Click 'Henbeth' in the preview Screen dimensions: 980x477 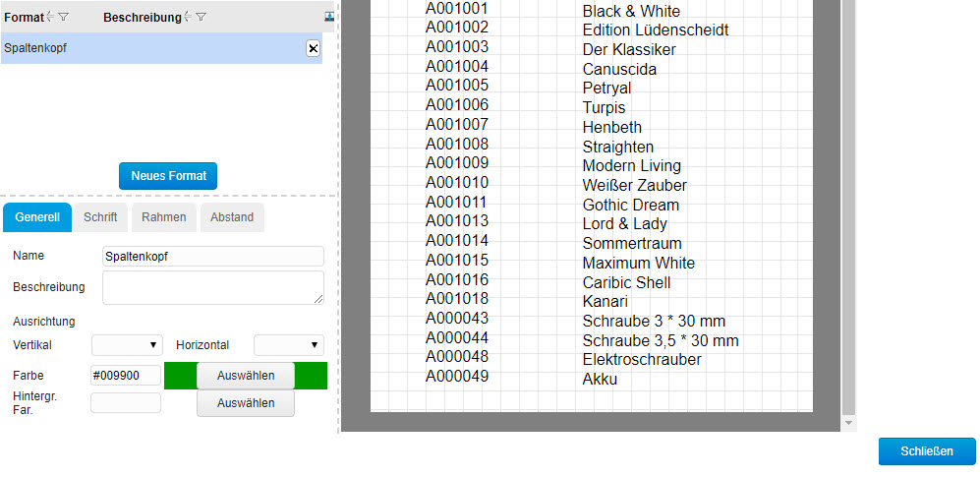pos(611,128)
